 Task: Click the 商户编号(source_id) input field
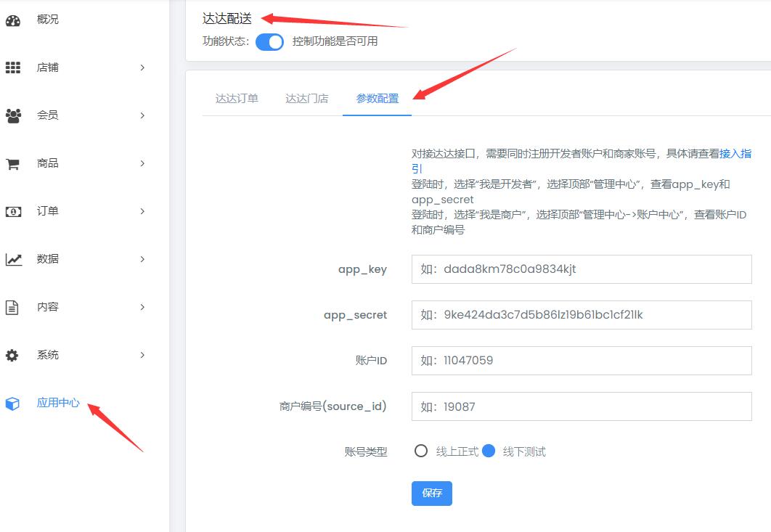[582, 406]
